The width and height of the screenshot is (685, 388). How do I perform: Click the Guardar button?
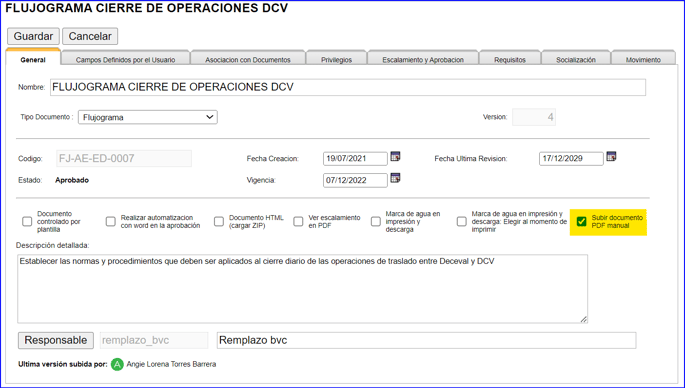tap(33, 36)
